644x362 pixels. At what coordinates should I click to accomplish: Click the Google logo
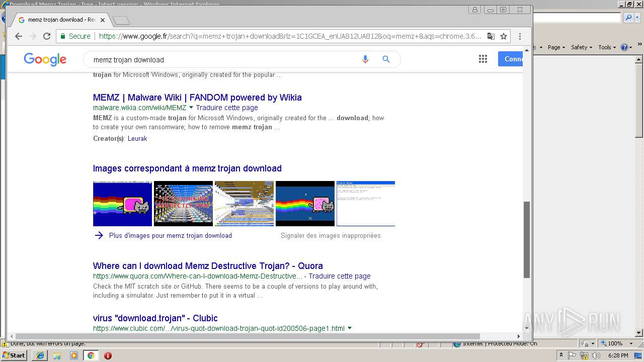(45, 59)
